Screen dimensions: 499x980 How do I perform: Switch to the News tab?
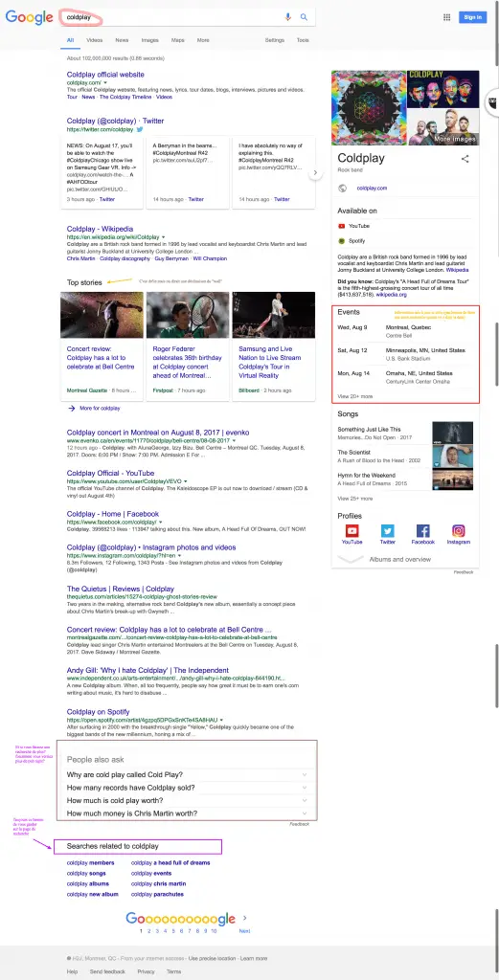(122, 40)
